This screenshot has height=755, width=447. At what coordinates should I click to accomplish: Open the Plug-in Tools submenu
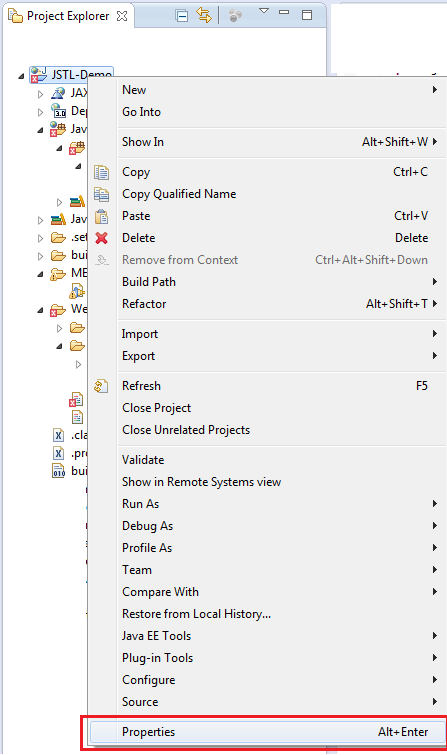267,658
